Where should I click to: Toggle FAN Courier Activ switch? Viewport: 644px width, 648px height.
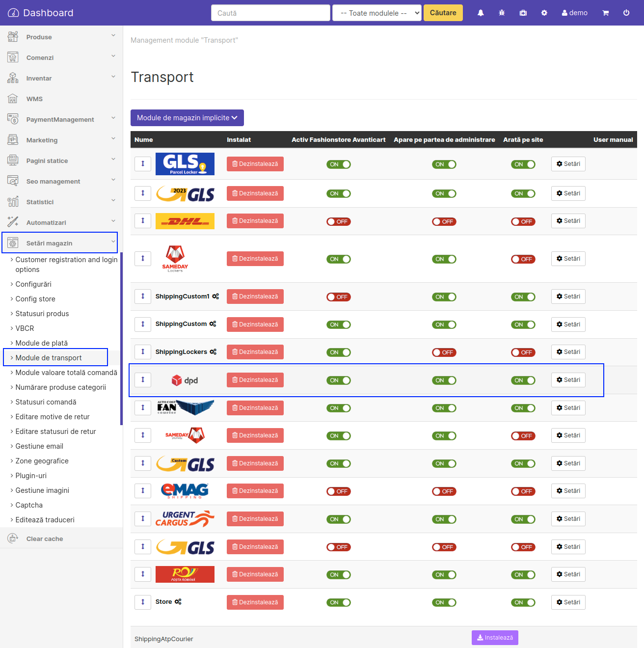pyautogui.click(x=339, y=408)
